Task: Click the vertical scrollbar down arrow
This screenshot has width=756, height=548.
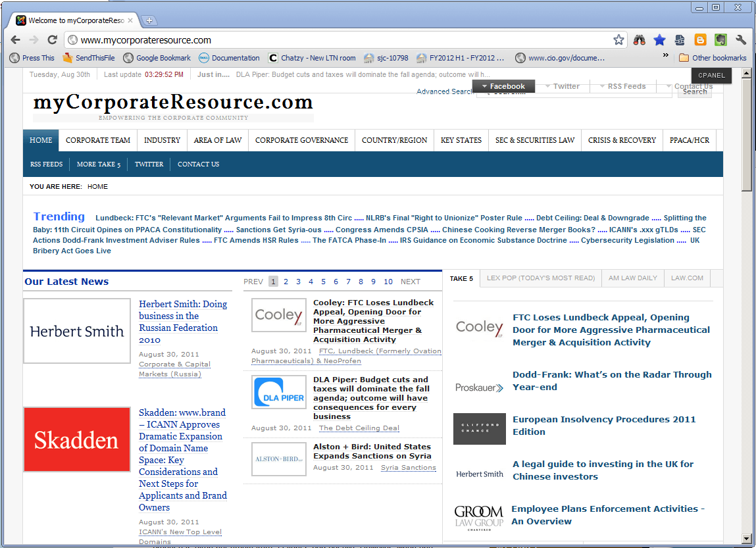Action: click(746, 539)
